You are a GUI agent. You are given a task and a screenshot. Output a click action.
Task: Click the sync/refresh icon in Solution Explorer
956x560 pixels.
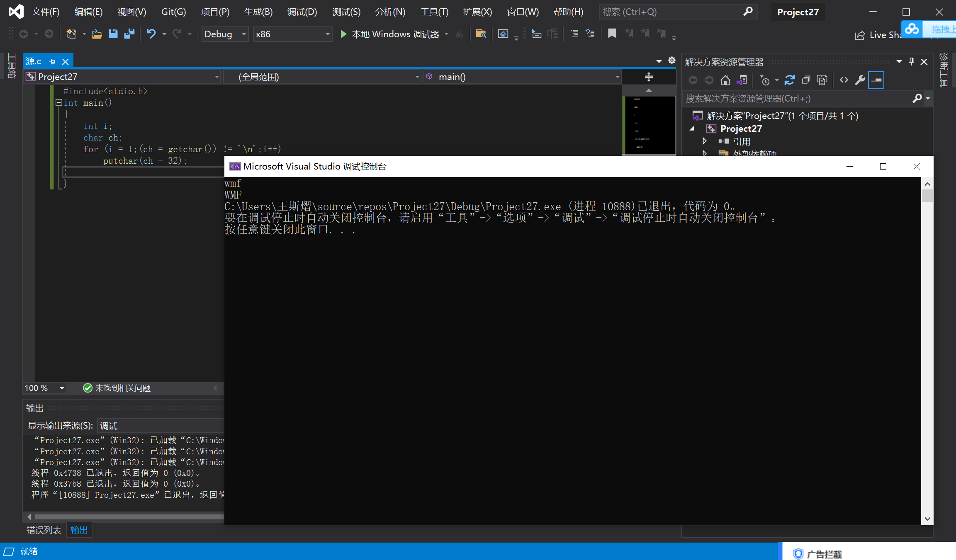click(x=789, y=80)
